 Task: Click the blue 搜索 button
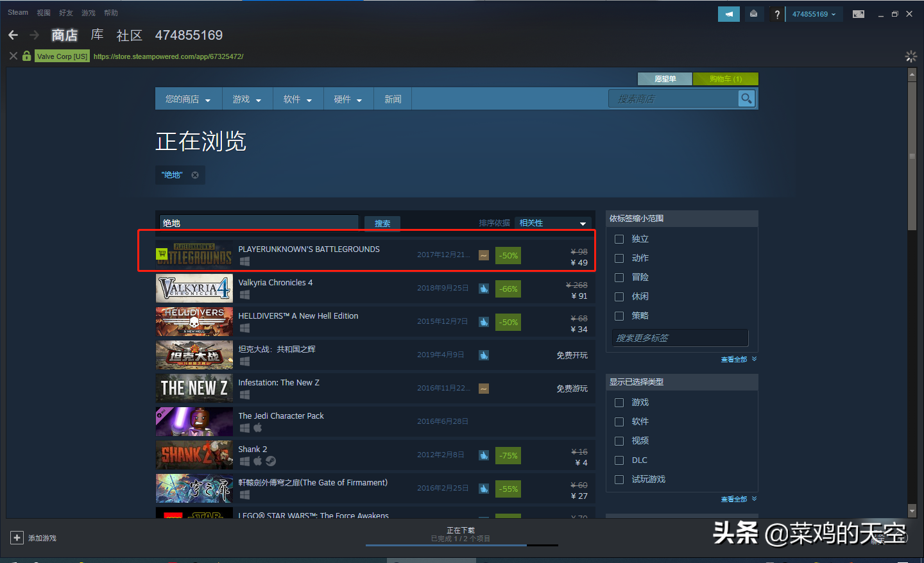(x=382, y=223)
